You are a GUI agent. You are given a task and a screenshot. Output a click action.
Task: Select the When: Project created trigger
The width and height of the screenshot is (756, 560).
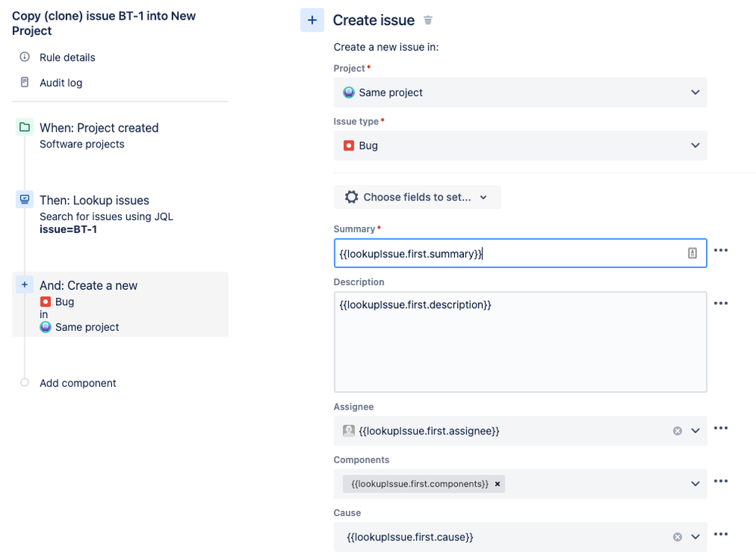(98, 128)
